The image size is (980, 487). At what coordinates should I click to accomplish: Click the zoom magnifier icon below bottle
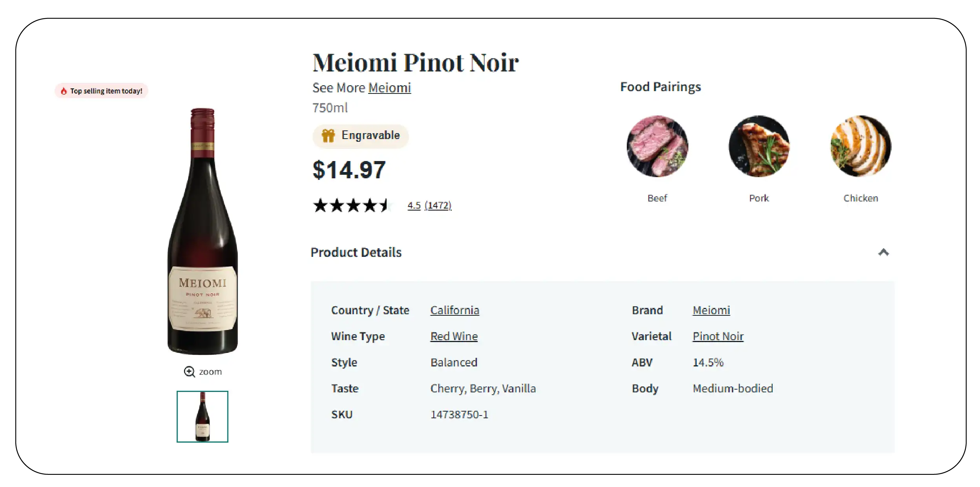(190, 372)
